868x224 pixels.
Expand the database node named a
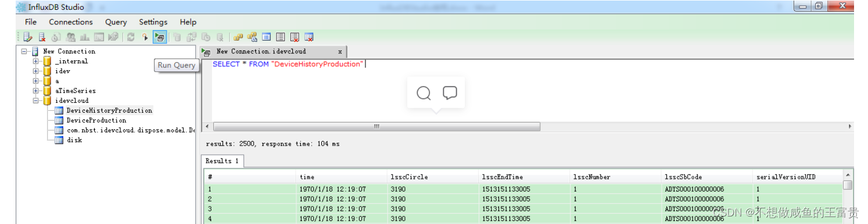pos(36,81)
